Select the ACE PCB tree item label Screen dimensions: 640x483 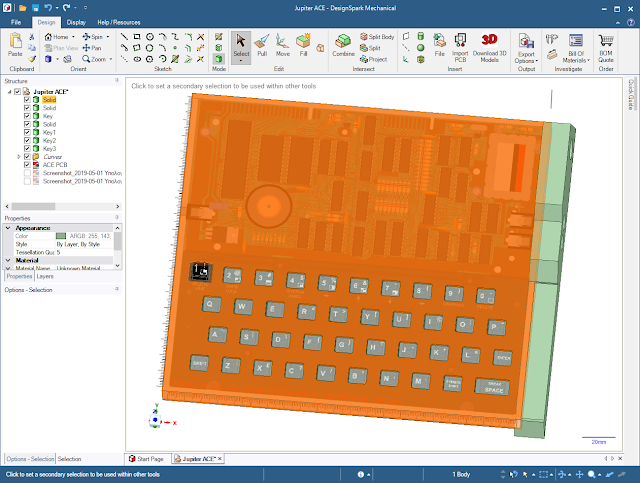tap(55, 165)
